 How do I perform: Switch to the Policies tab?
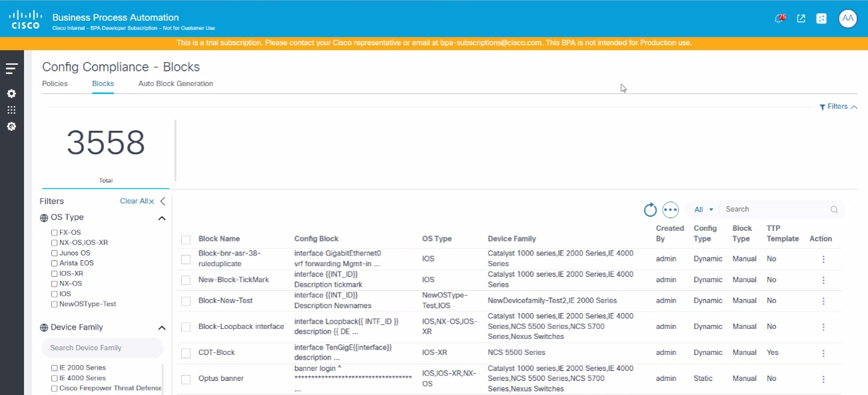tap(55, 83)
